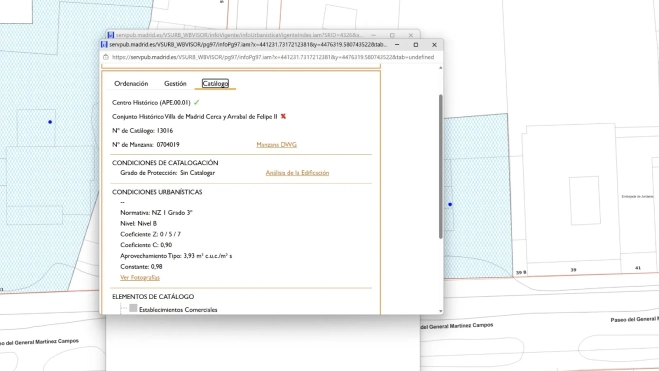Click the red X next to Conjunto Histórico
Screen dimensions: 659x371
point(283,116)
